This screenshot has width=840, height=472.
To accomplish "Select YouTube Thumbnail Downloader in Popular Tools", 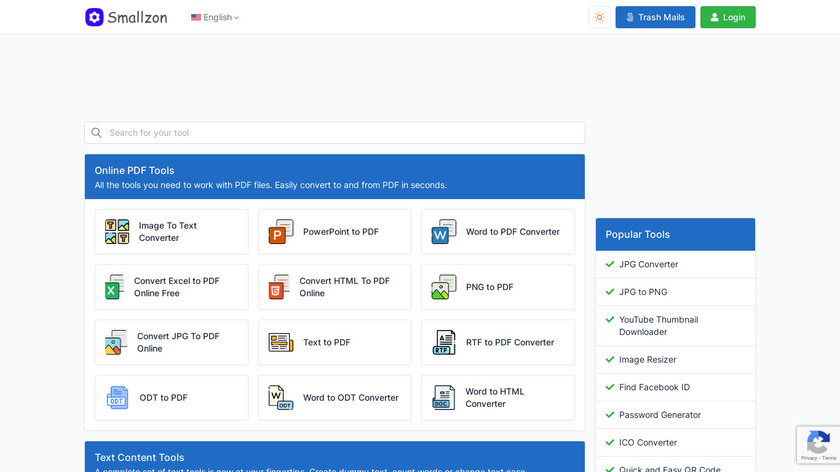I will (658, 326).
